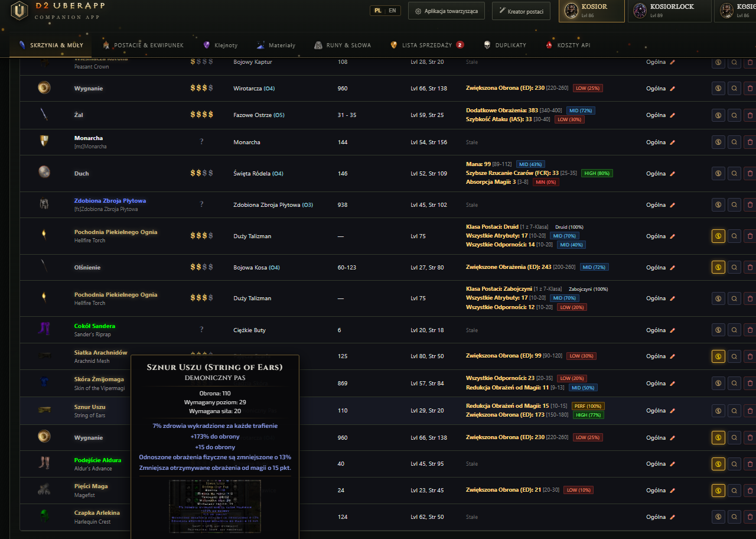756x539 pixels.
Task: Click the Monarcha shield item thumbnail
Action: (x=44, y=142)
